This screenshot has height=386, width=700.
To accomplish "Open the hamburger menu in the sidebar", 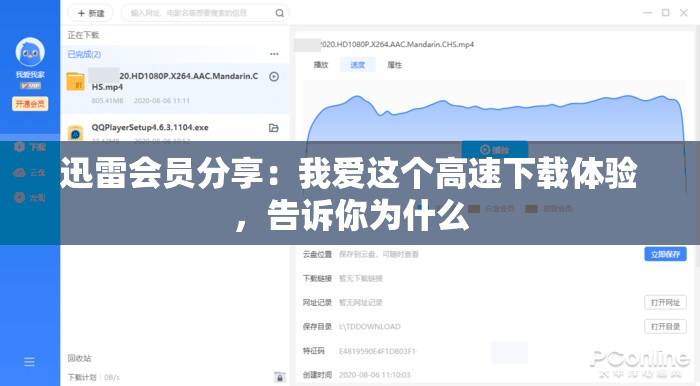I will pos(29,361).
